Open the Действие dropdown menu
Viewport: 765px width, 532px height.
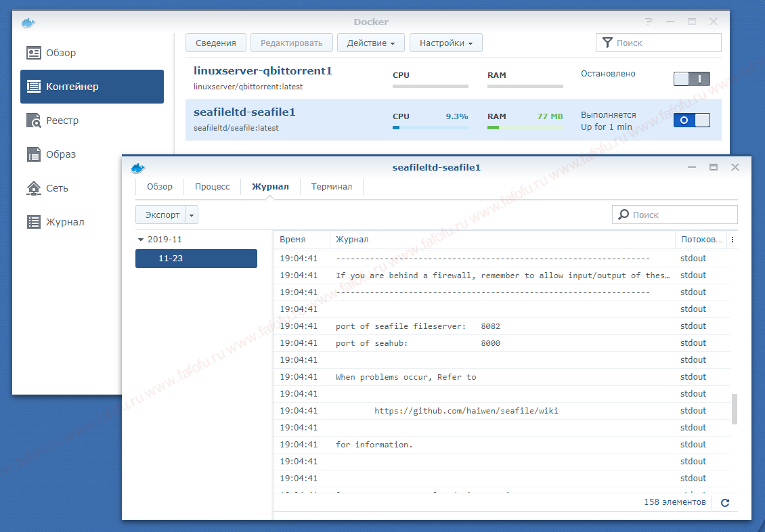pyautogui.click(x=371, y=43)
